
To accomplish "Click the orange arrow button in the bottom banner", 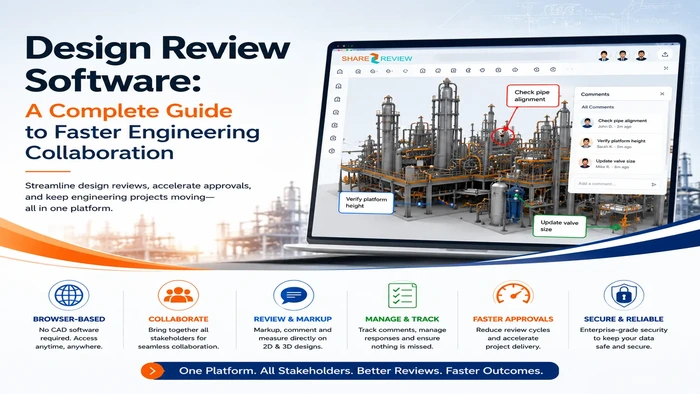I will (153, 371).
